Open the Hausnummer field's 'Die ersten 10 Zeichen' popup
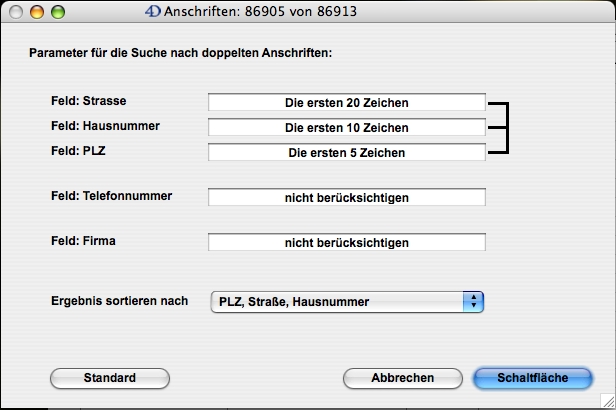Screen dimensions: 616x410 point(346,128)
